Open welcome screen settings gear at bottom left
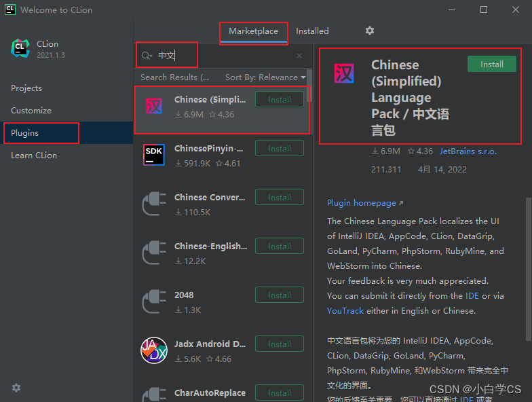Viewport: 532px width, 402px height. click(16, 388)
